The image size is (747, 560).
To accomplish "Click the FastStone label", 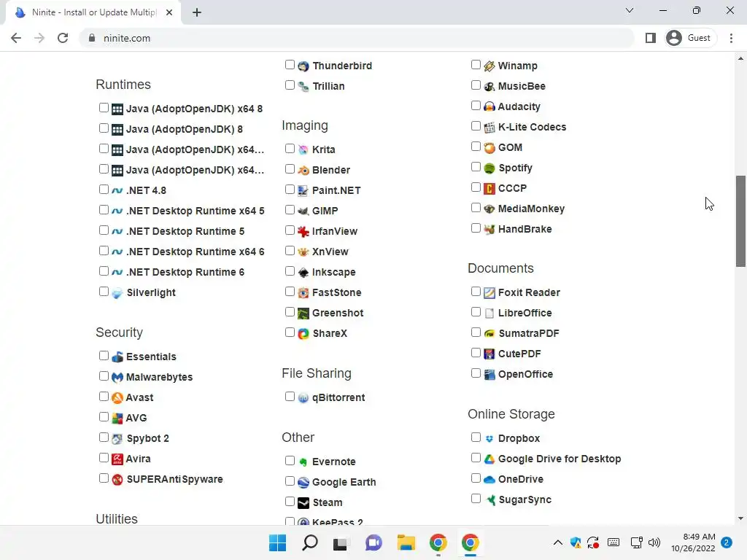I will [337, 293].
